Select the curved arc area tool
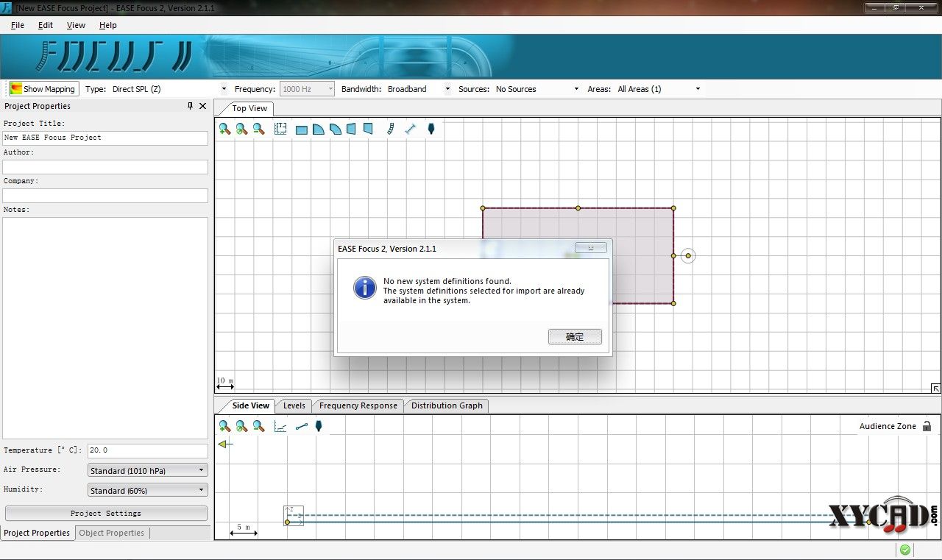The width and height of the screenshot is (942, 560). [335, 130]
